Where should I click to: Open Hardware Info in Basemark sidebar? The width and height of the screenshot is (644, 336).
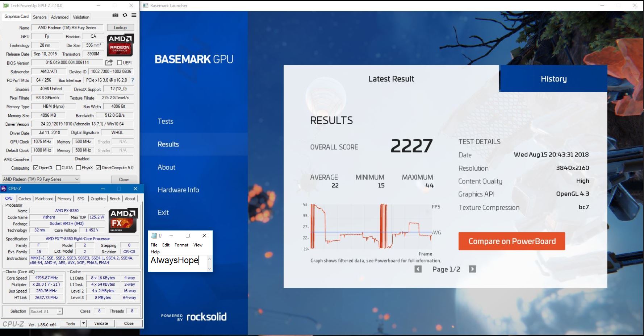coord(179,190)
